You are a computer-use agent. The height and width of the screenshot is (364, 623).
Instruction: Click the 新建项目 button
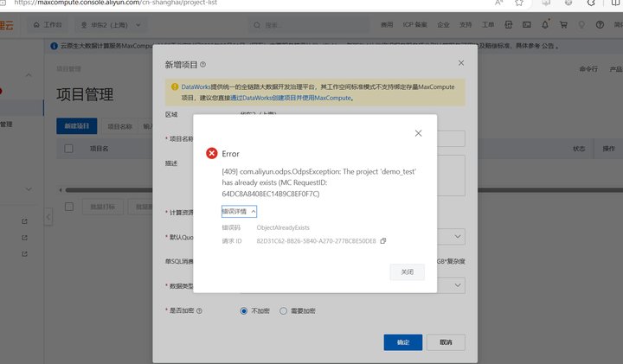[x=77, y=126]
